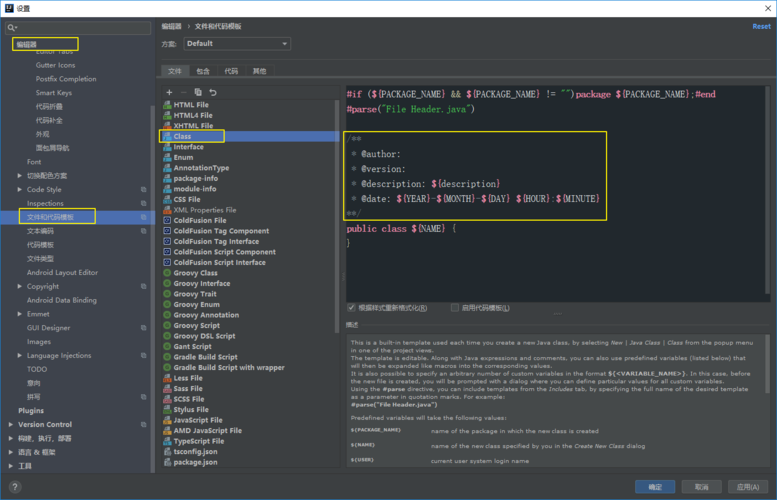This screenshot has height=500, width=777.
Task: Select the Class template row
Action: coord(249,136)
